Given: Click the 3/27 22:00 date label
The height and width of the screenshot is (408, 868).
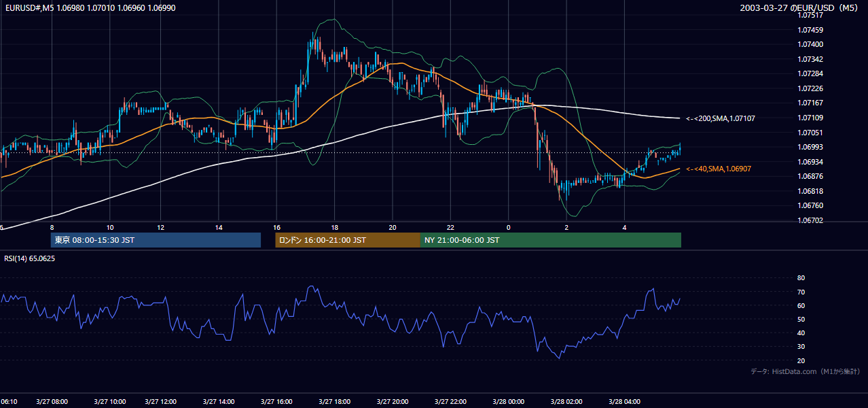Looking at the screenshot, I should (x=450, y=402).
